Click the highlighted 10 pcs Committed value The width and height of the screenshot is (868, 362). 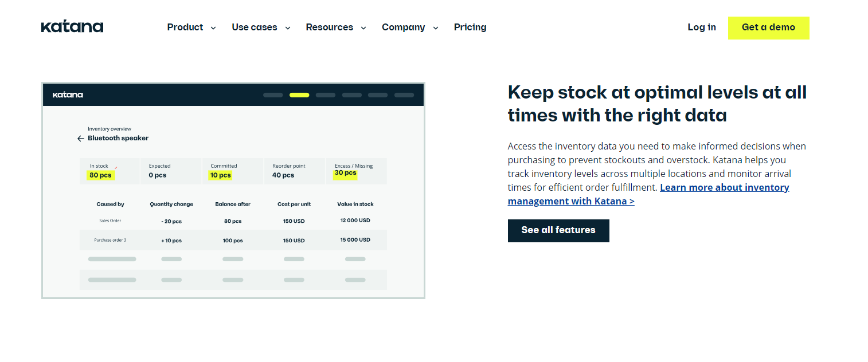point(220,175)
